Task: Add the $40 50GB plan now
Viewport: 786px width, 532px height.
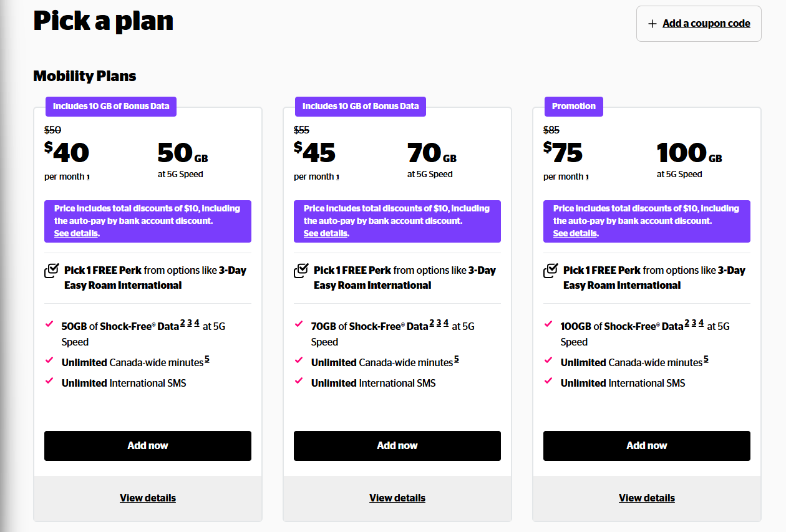Action: tap(148, 446)
